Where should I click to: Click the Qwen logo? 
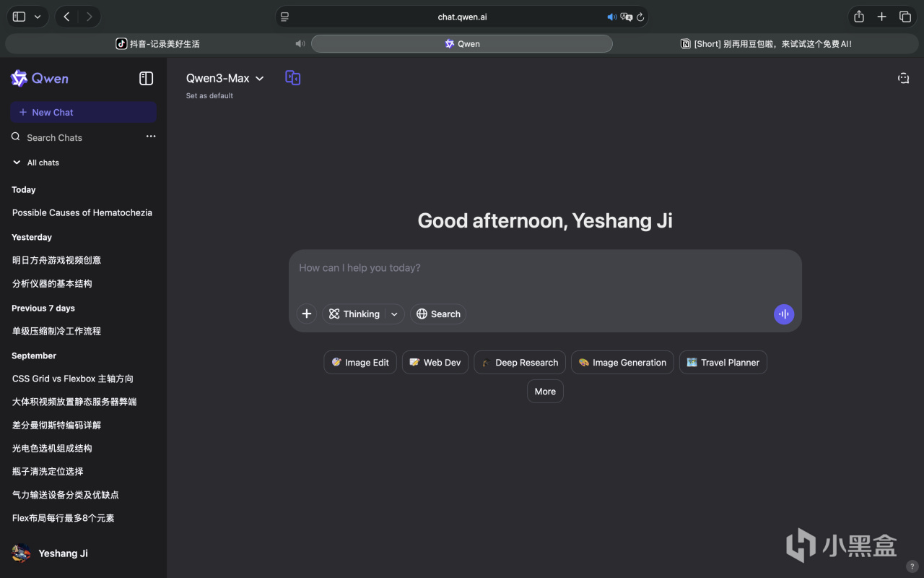click(x=40, y=79)
